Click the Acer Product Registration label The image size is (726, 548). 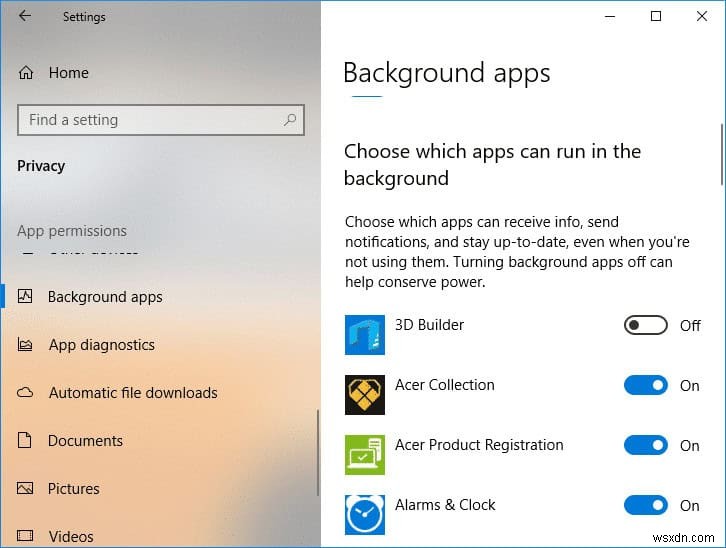click(479, 445)
